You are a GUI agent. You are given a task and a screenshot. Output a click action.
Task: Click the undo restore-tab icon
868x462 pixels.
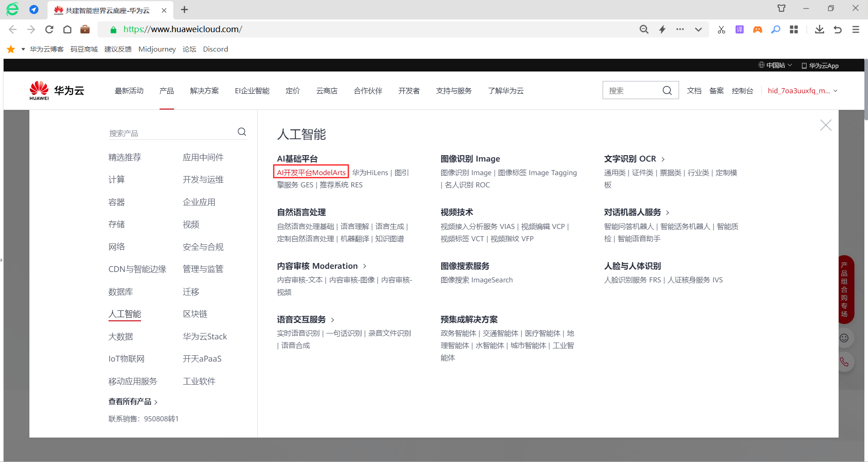coord(838,29)
